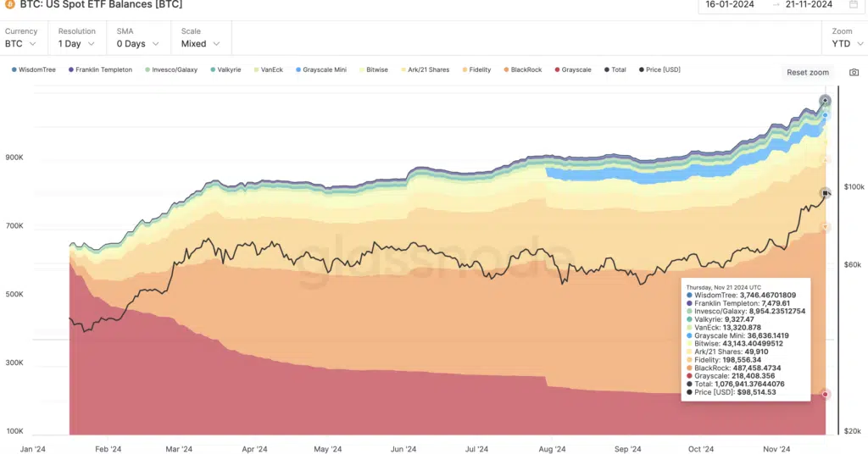Click the end date 21-11-2024 field
The image size is (868, 454).
pyautogui.click(x=808, y=5)
